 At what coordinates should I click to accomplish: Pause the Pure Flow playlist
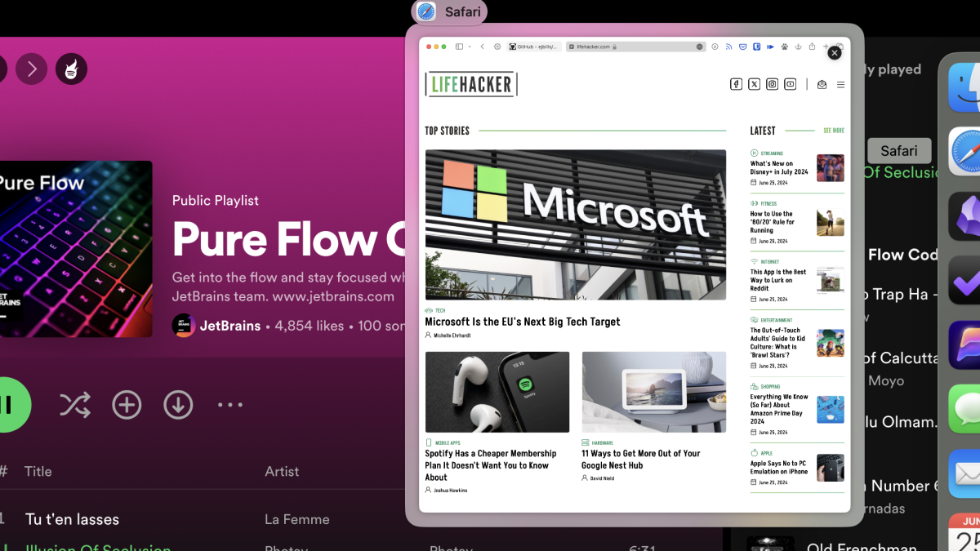pos(8,405)
